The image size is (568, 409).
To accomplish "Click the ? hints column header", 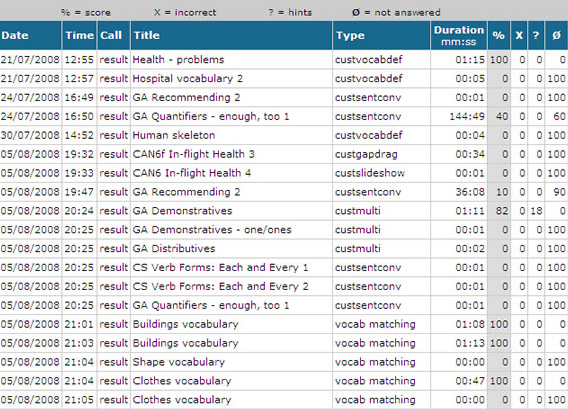I will pos(536,36).
